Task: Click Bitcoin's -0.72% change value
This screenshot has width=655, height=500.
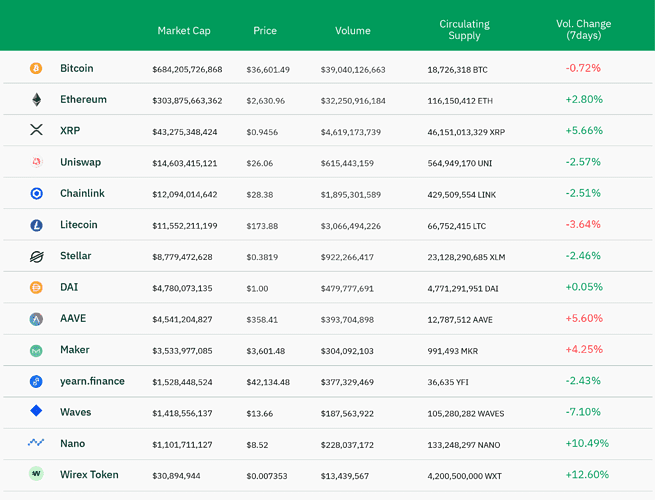Action: (x=583, y=68)
